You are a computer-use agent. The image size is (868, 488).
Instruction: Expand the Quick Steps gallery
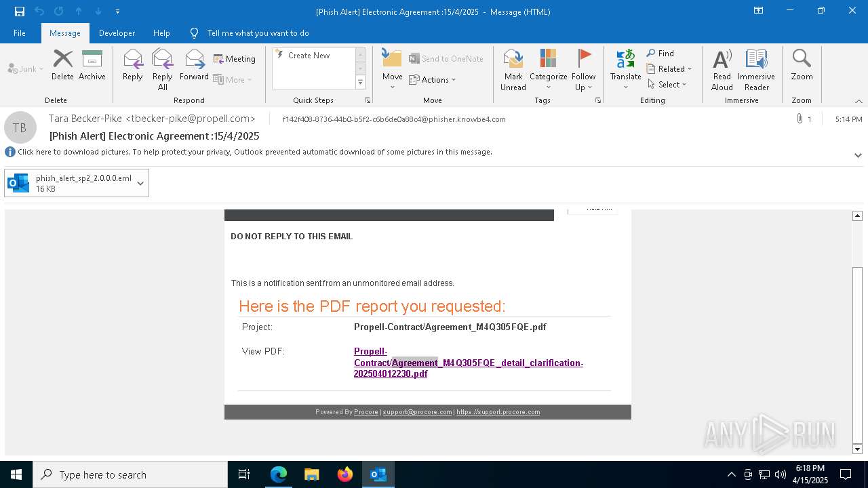click(x=361, y=83)
